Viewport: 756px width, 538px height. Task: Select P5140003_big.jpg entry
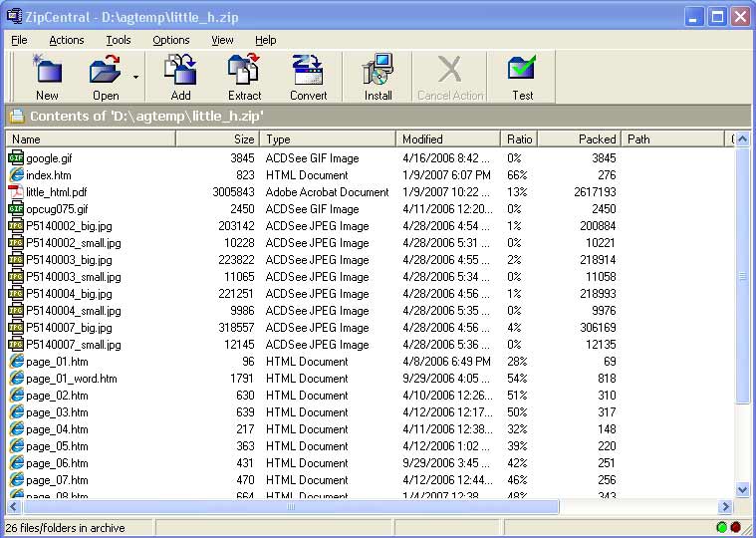tap(69, 260)
